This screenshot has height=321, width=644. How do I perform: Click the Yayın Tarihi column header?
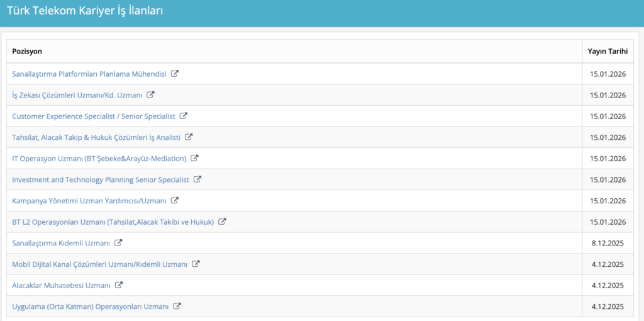coord(607,51)
